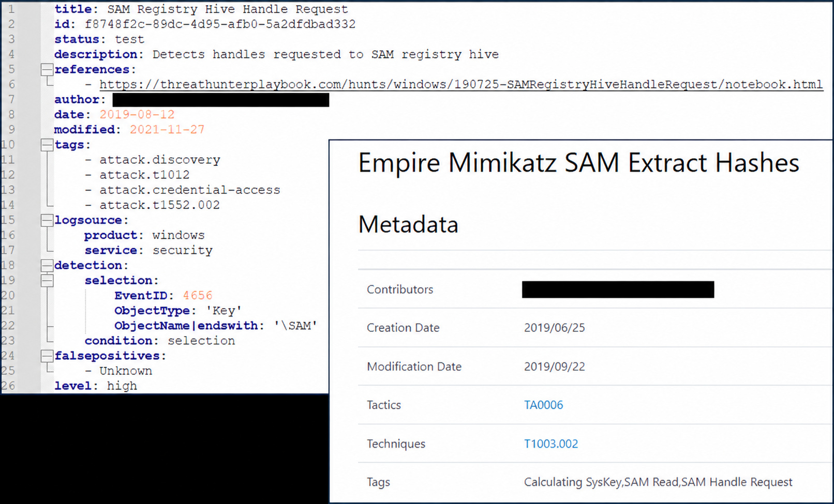The width and height of the screenshot is (834, 504).
Task: Click the condition value 'selection'
Action: 201,341
